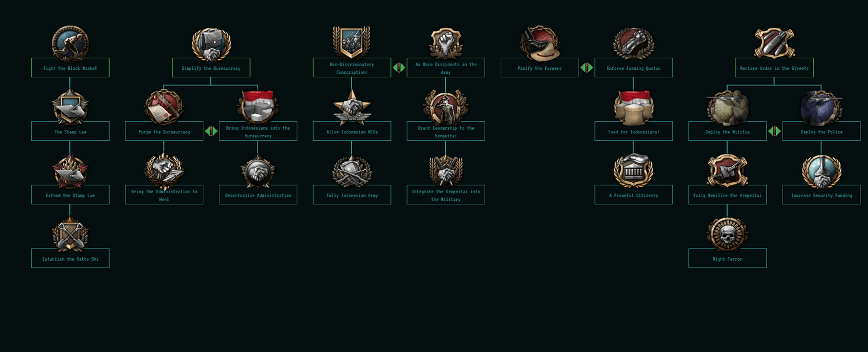Select the briefcase icon above Simplify the Bureaucracy

211,44
